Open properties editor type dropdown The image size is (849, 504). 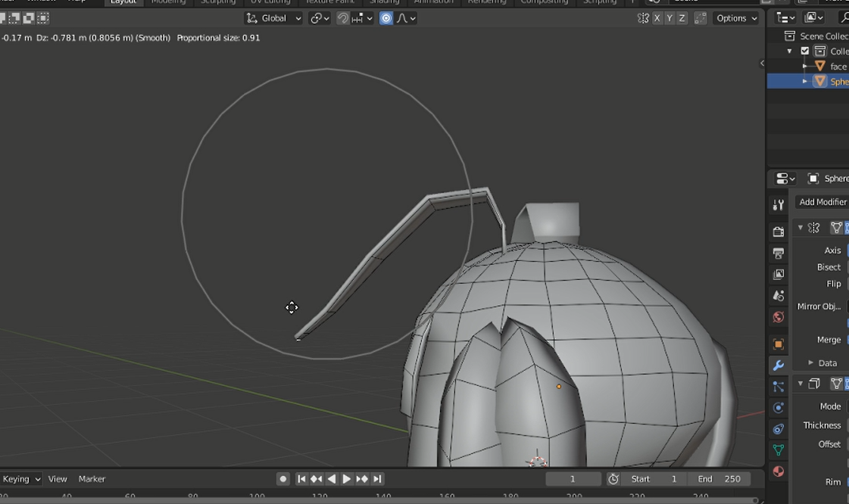(x=785, y=179)
